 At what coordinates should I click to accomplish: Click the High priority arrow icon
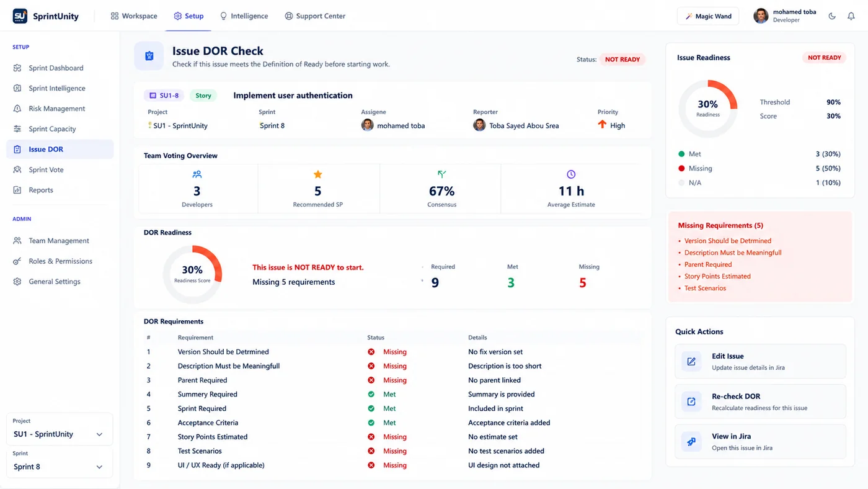pos(602,125)
